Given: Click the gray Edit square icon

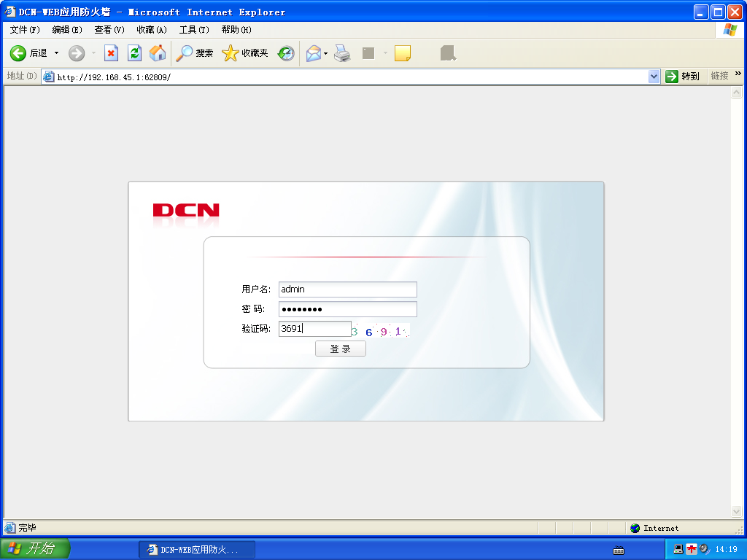Looking at the screenshot, I should pyautogui.click(x=368, y=52).
